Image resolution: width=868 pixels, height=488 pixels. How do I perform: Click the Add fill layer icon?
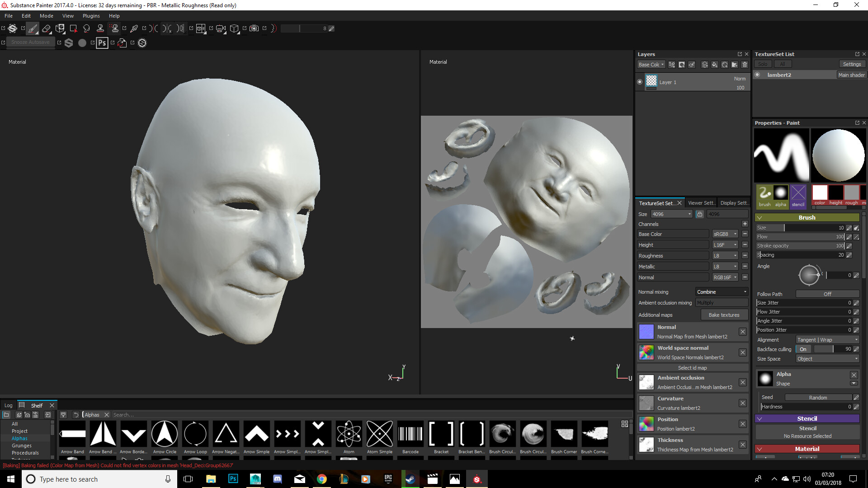coord(714,65)
